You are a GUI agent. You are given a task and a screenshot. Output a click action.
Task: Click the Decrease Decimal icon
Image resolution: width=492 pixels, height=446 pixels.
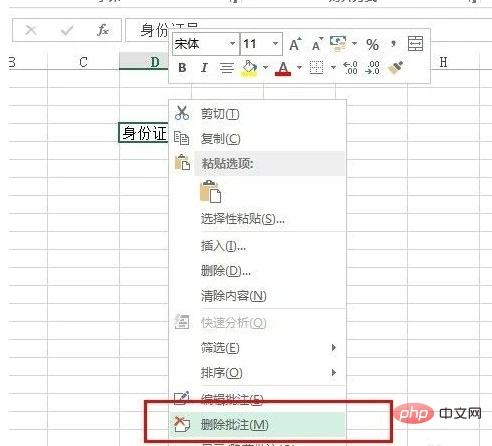(372, 68)
